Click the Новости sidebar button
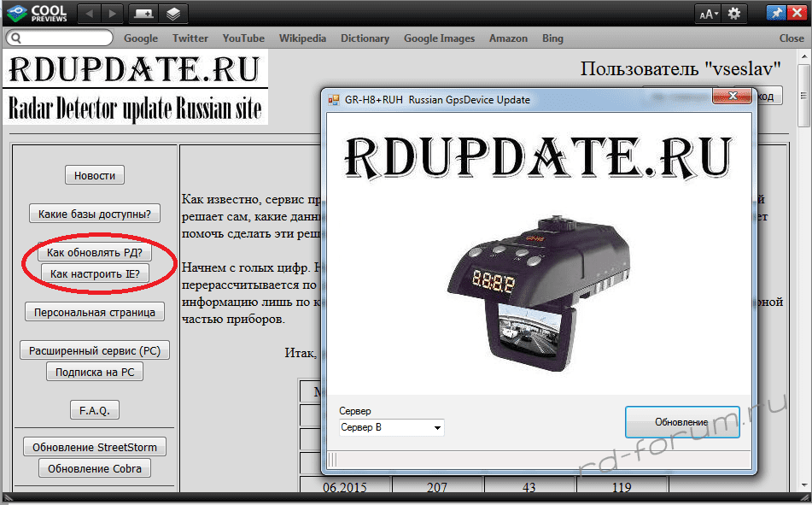The image size is (812, 505). pyautogui.click(x=95, y=175)
